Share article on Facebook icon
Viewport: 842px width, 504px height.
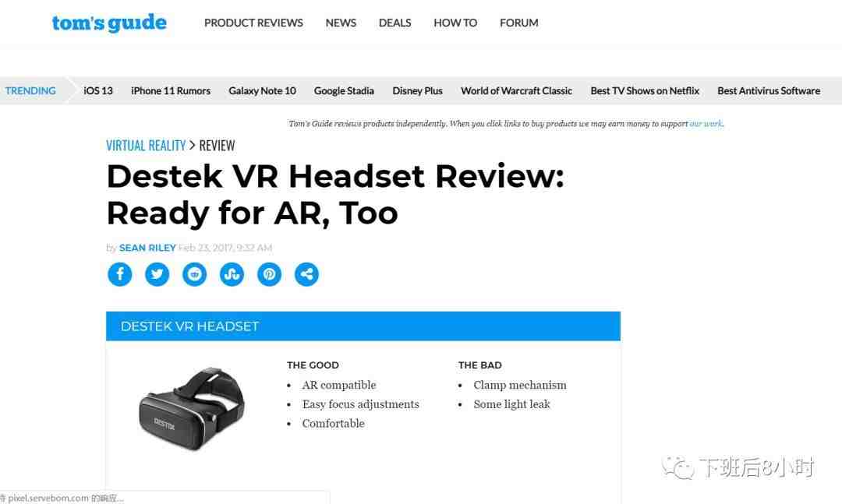coord(120,274)
